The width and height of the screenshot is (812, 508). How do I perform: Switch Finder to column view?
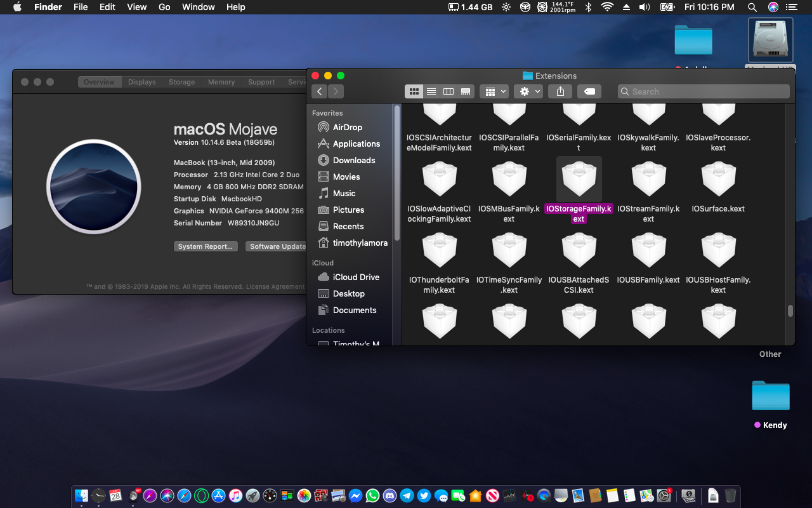449,91
